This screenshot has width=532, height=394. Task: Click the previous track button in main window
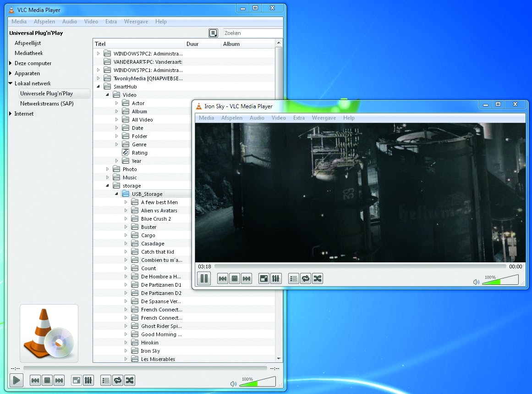tap(35, 380)
